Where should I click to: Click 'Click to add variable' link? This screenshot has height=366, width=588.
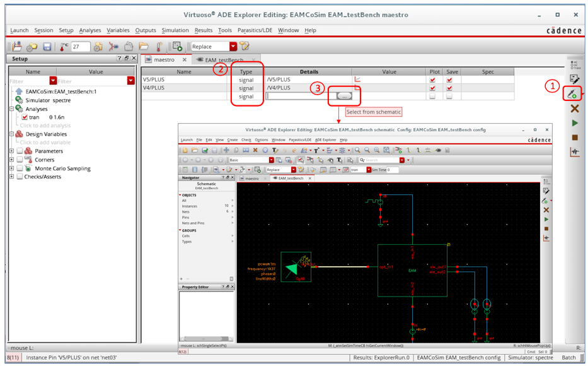pos(45,142)
